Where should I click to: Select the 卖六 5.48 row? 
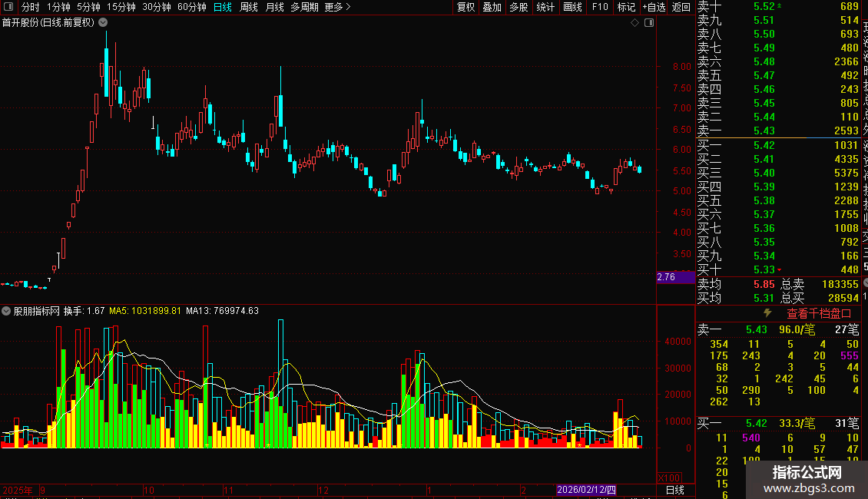(778, 62)
